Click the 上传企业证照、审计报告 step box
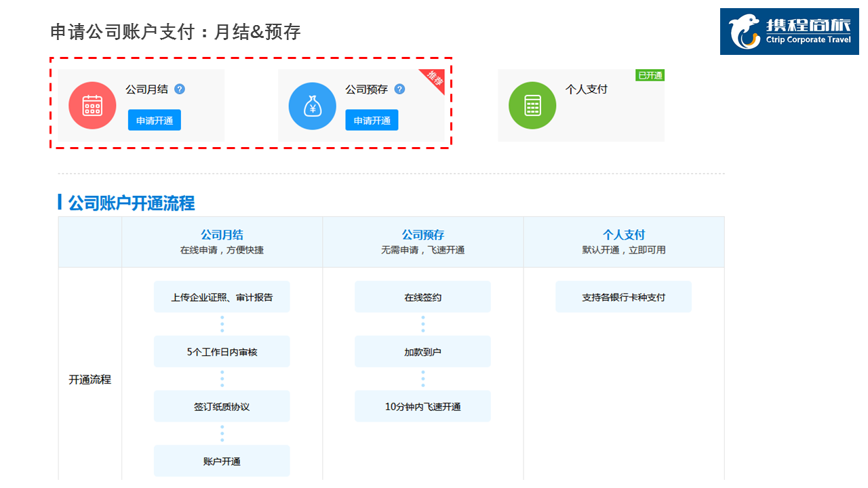The width and height of the screenshot is (868, 488). [x=222, y=297]
